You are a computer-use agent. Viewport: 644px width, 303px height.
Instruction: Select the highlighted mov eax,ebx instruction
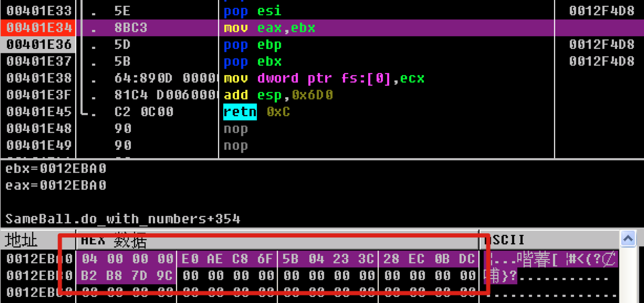[x=270, y=28]
